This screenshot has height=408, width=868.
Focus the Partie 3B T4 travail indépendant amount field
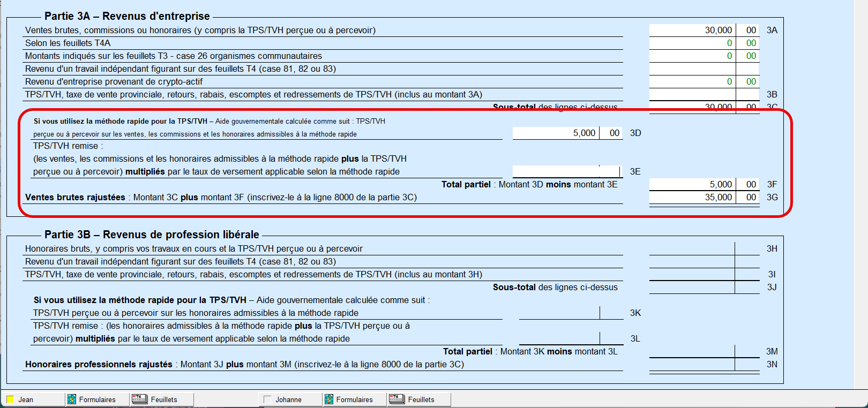[704, 261]
